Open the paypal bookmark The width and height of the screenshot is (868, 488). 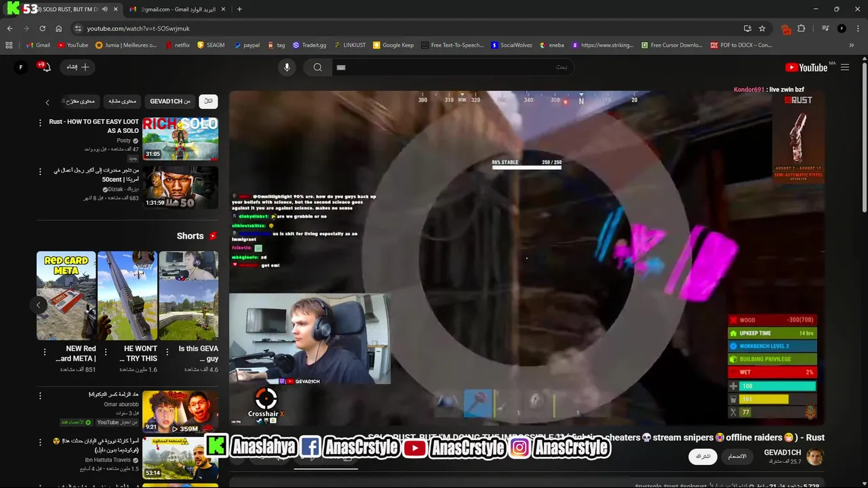pos(247,45)
